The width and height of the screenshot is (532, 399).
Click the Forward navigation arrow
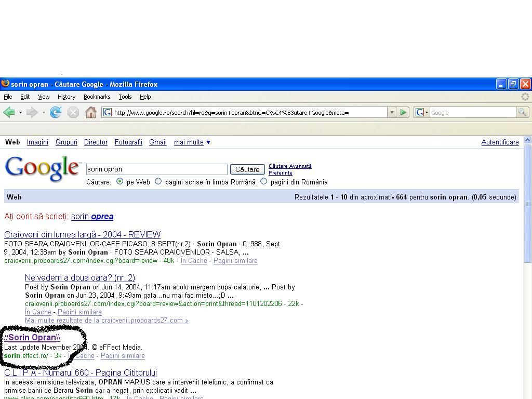pyautogui.click(x=32, y=112)
